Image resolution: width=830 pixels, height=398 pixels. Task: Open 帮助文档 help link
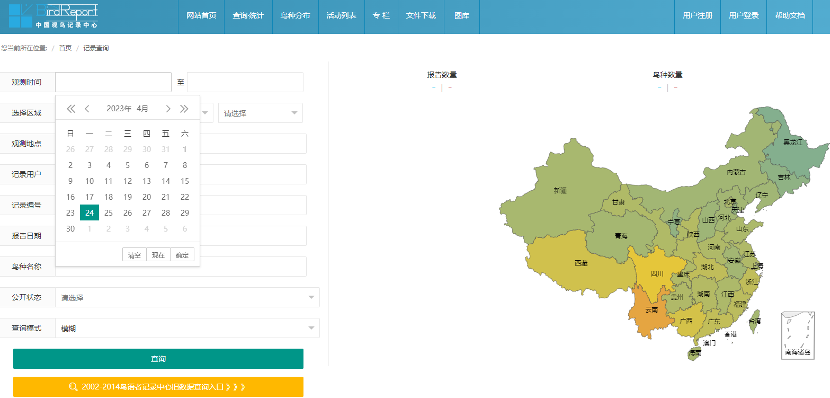click(x=790, y=16)
